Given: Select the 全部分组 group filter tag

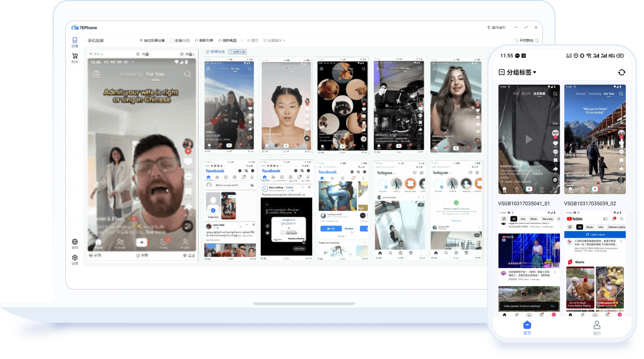Looking at the screenshot, I should [x=237, y=52].
